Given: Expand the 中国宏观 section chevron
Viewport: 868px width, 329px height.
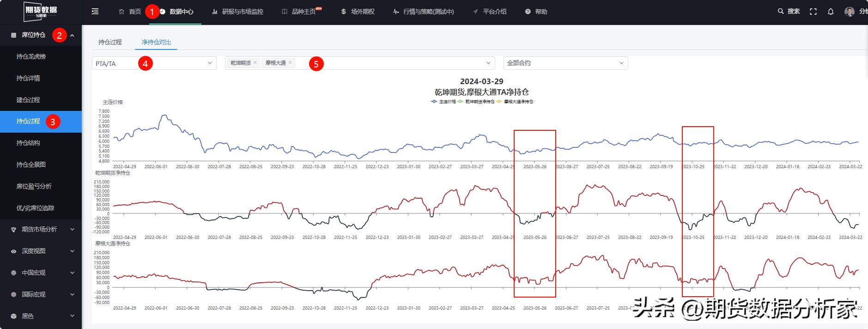Looking at the screenshot, I should point(72,273).
